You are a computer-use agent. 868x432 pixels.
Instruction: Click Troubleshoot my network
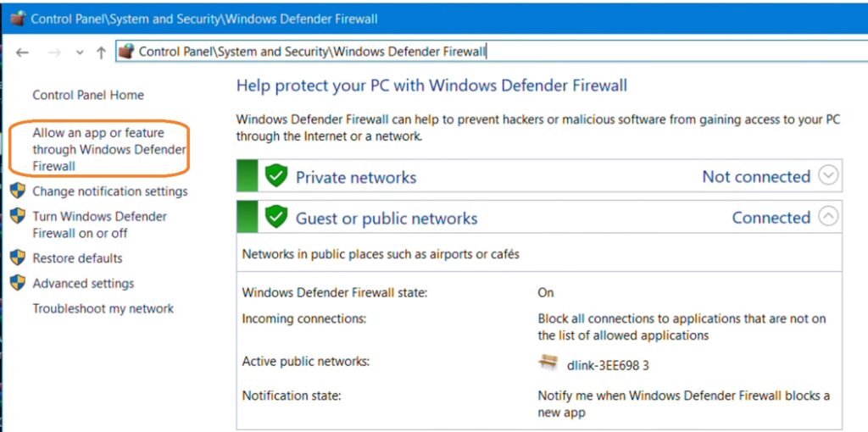(103, 308)
